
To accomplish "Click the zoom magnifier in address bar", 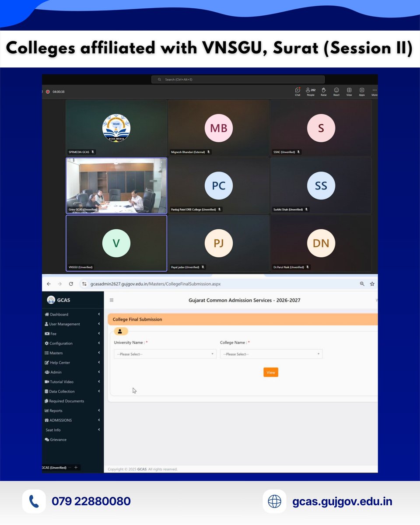I will click(x=362, y=284).
